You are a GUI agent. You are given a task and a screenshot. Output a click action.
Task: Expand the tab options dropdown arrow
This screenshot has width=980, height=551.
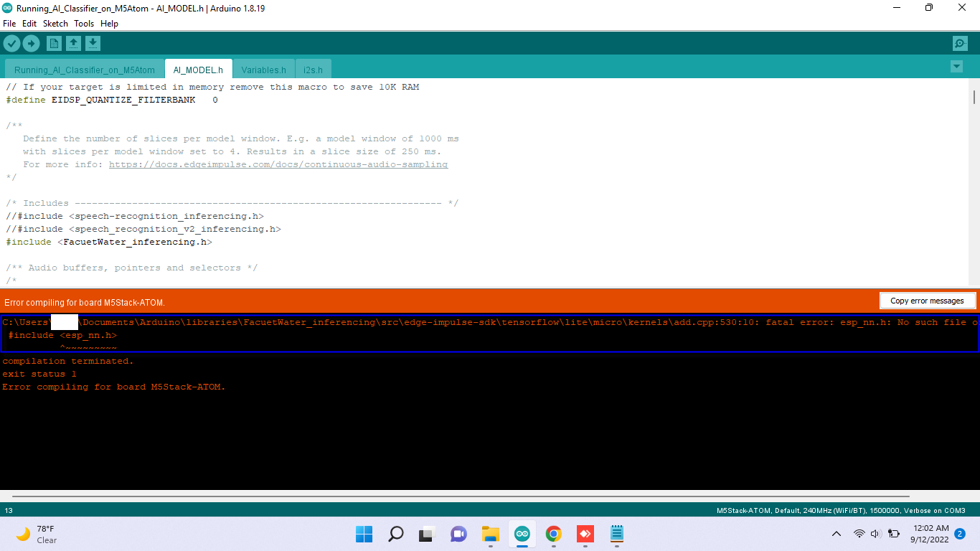956,66
